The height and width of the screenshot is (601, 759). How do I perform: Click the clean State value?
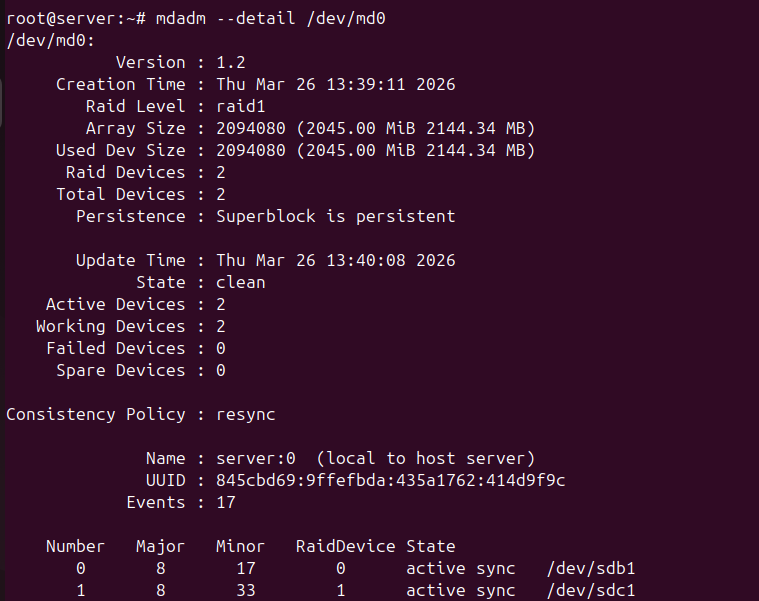(x=241, y=283)
